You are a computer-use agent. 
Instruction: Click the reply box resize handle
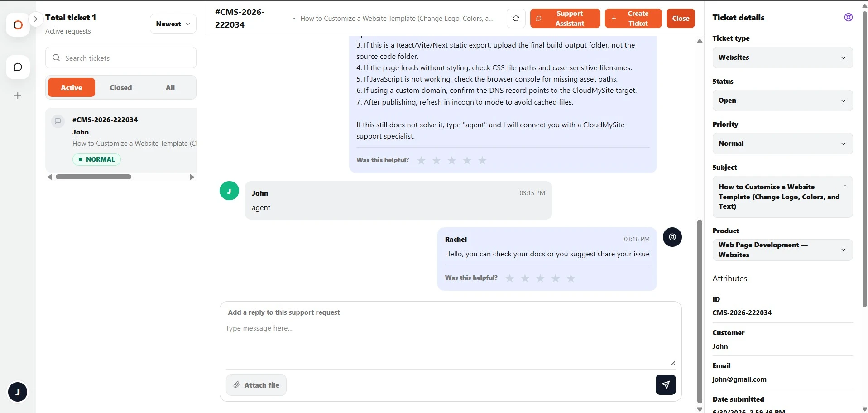point(673,363)
